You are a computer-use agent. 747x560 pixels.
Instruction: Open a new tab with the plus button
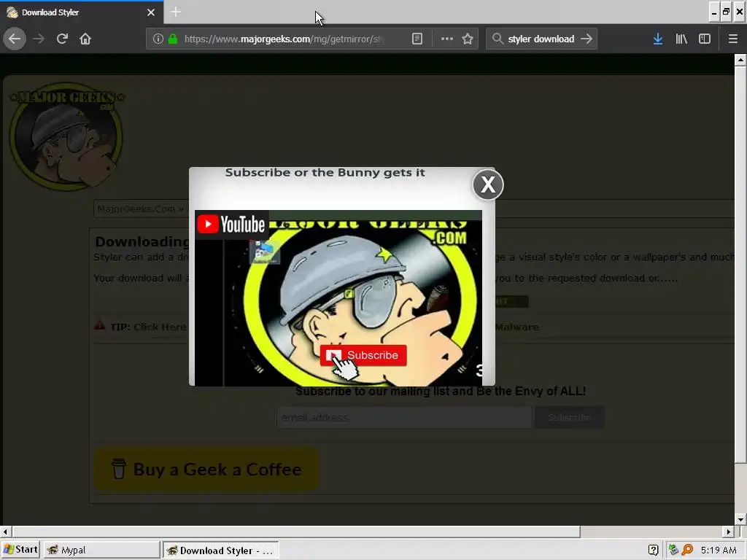tap(176, 12)
